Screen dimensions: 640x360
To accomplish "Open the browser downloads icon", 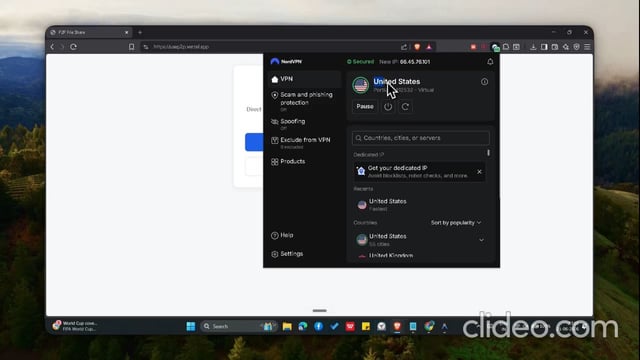I will point(533,47).
